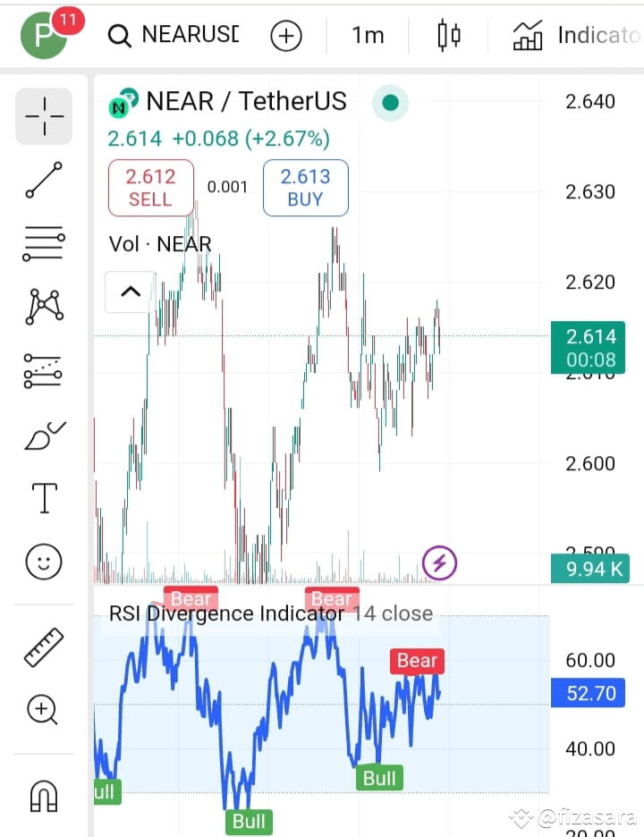Select the trend line drawing tool
This screenshot has height=837, width=644.
click(44, 181)
